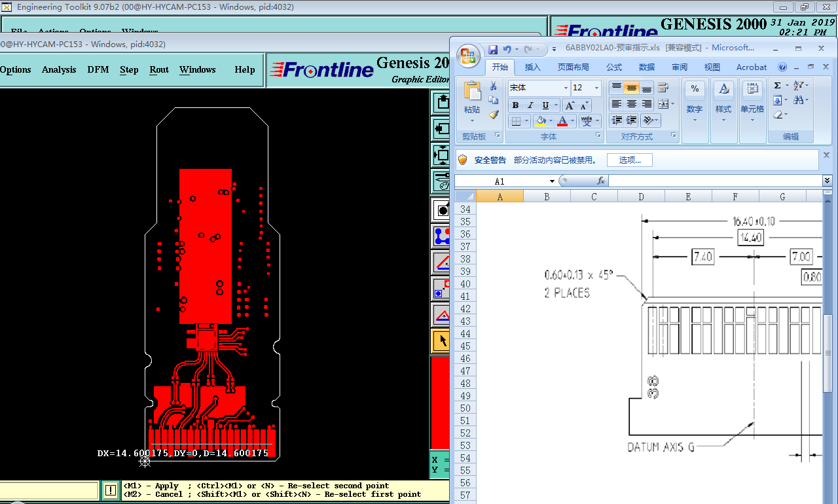Switch to 页面布局 ribbon tab
The image size is (838, 504).
coord(574,67)
